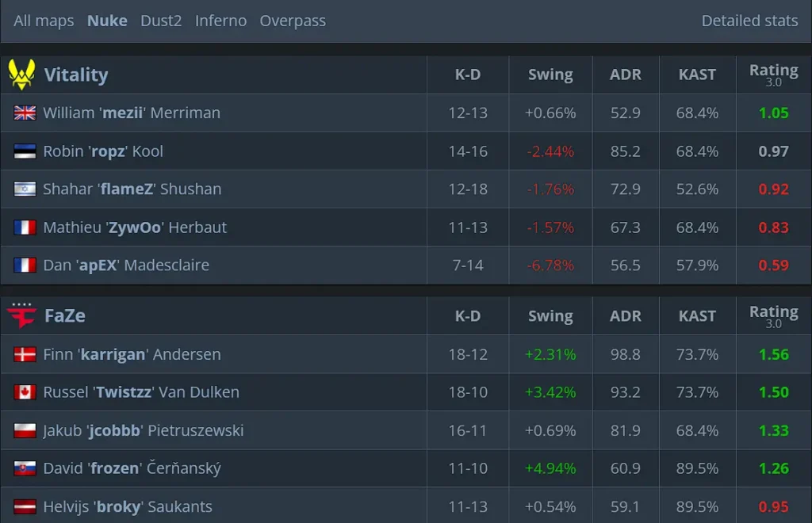812x523 pixels.
Task: Click the Canadian flag beside Twistzz
Action: click(x=25, y=392)
